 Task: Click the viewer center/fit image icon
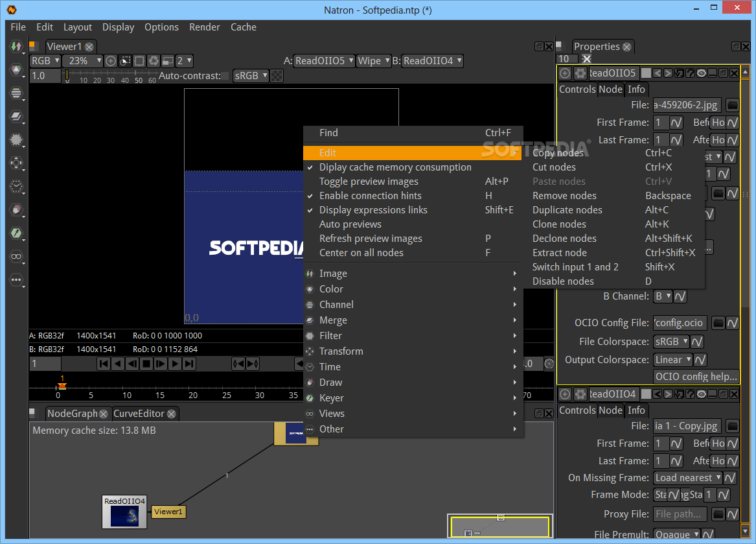111,61
